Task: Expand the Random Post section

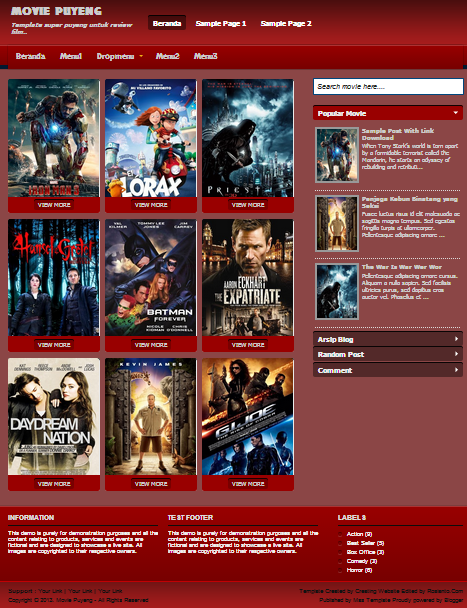Action: pyautogui.click(x=388, y=354)
